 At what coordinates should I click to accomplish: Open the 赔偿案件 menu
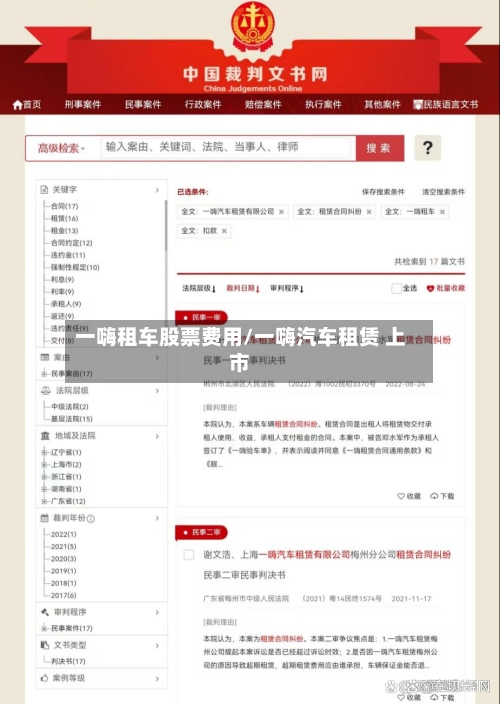point(263,105)
